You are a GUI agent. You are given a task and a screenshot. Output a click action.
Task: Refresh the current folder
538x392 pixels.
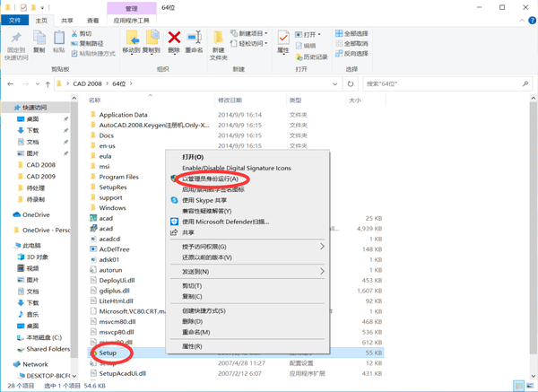351,83
